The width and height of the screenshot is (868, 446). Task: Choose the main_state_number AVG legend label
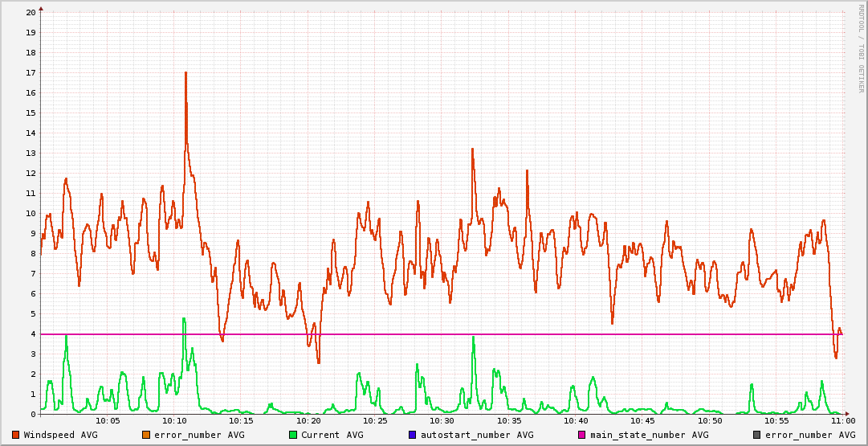[649, 435]
